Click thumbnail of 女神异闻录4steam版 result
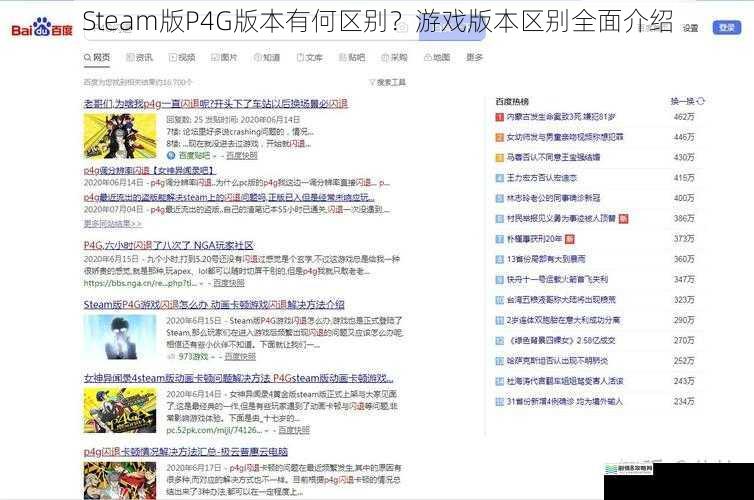This screenshot has width=754, height=500. pyautogui.click(x=120, y=411)
